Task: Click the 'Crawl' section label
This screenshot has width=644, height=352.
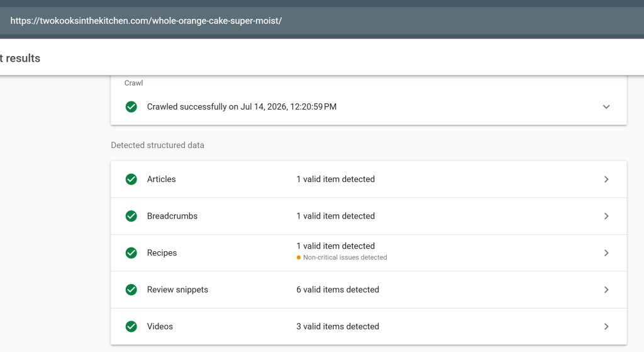Action: [x=133, y=83]
